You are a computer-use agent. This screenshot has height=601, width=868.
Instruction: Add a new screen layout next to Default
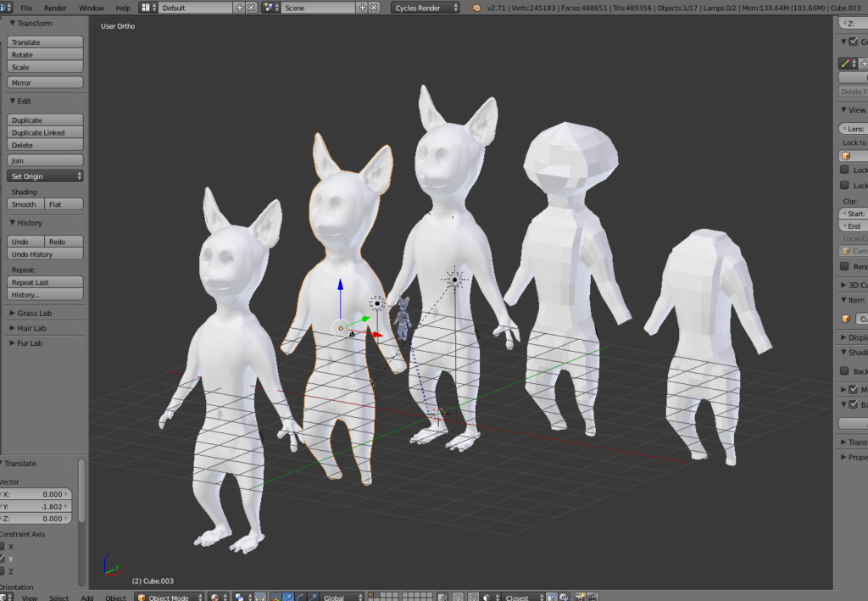pos(240,8)
